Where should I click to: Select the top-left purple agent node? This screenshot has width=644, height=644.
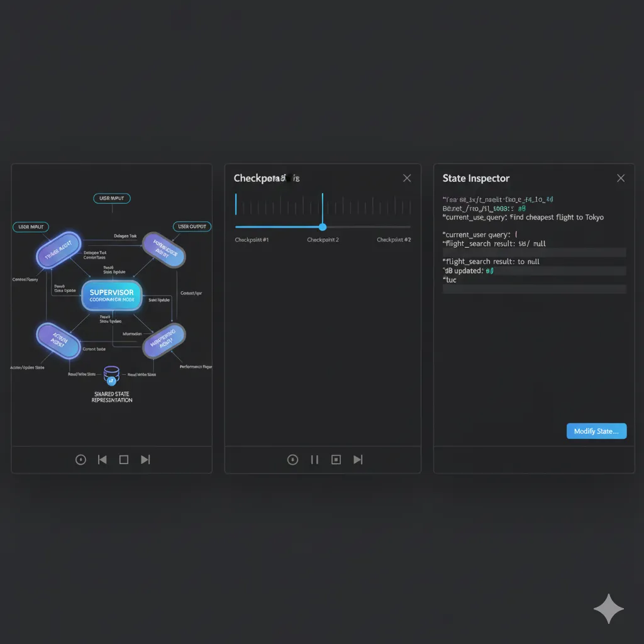[58, 249]
